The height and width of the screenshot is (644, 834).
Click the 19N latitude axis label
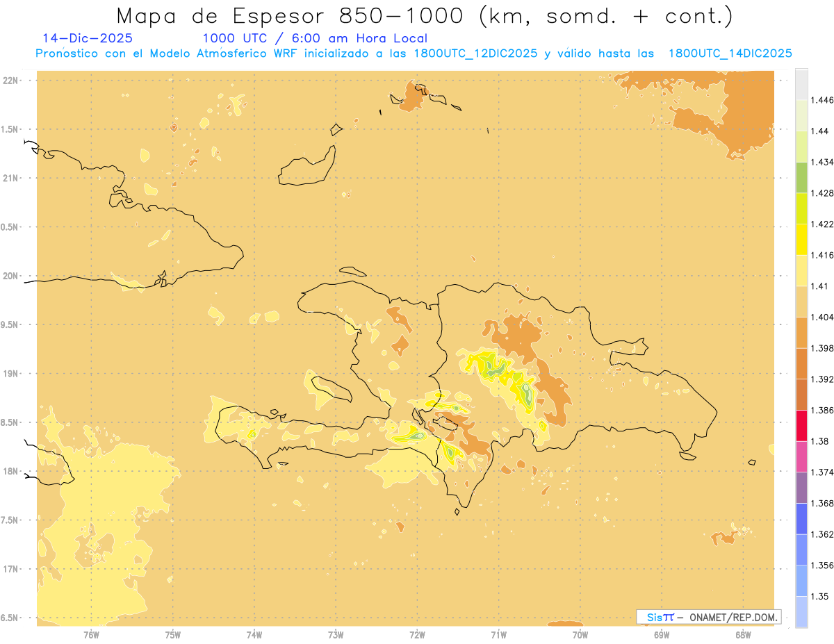pos(11,374)
